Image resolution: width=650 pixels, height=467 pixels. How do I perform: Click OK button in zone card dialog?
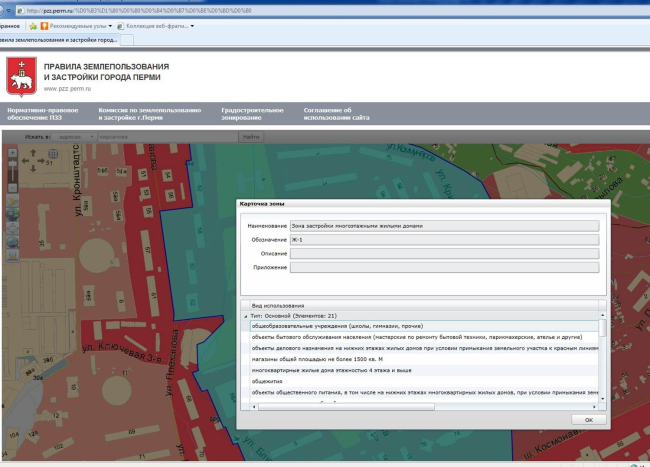[588, 420]
